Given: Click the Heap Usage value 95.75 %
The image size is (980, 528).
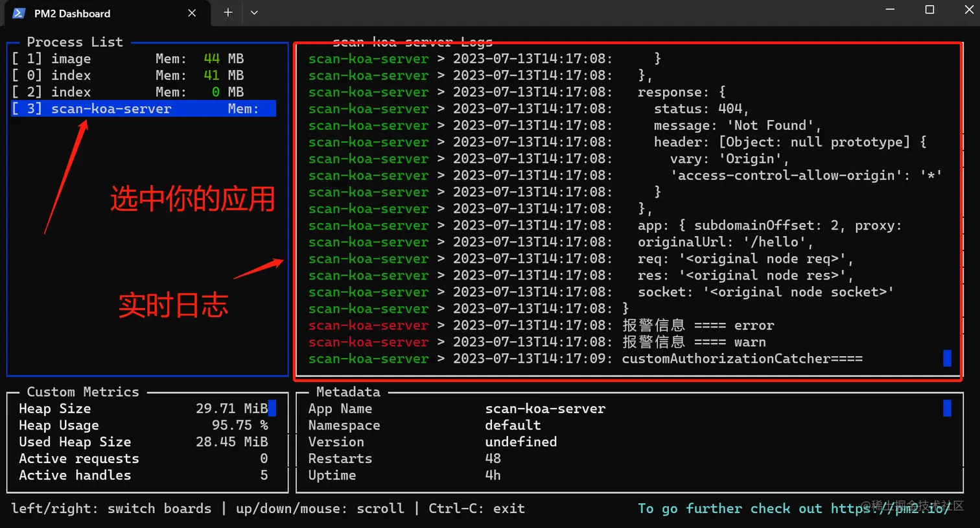Looking at the screenshot, I should coord(240,426).
